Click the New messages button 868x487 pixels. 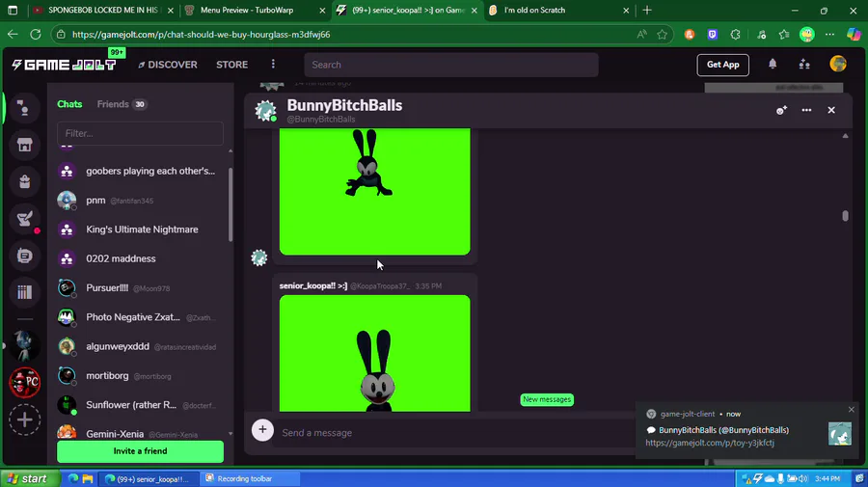coord(547,399)
